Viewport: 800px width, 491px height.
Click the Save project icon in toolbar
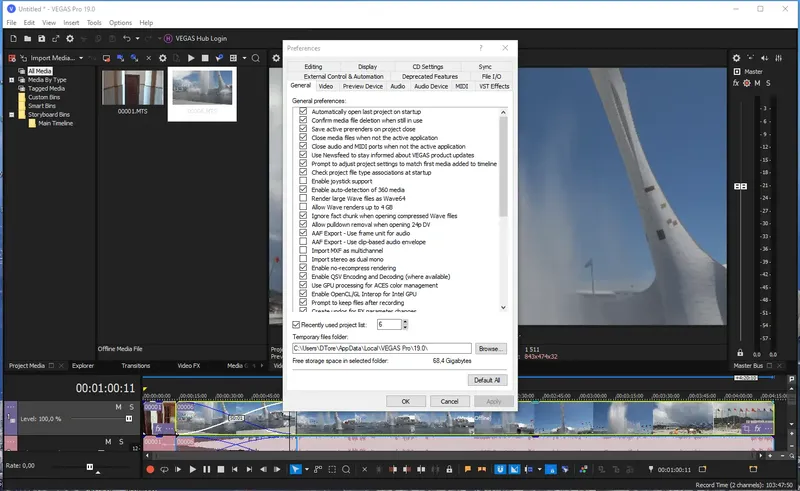pyautogui.click(x=41, y=38)
